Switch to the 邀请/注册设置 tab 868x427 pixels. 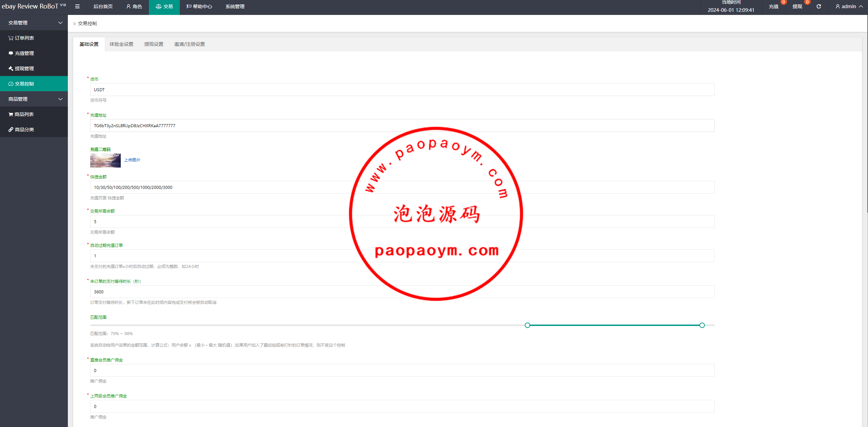(190, 44)
